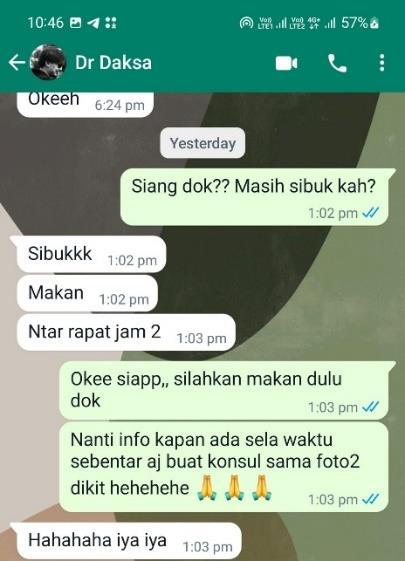
Task: Tap the gallery notification icon in status bar
Action: coord(75,23)
